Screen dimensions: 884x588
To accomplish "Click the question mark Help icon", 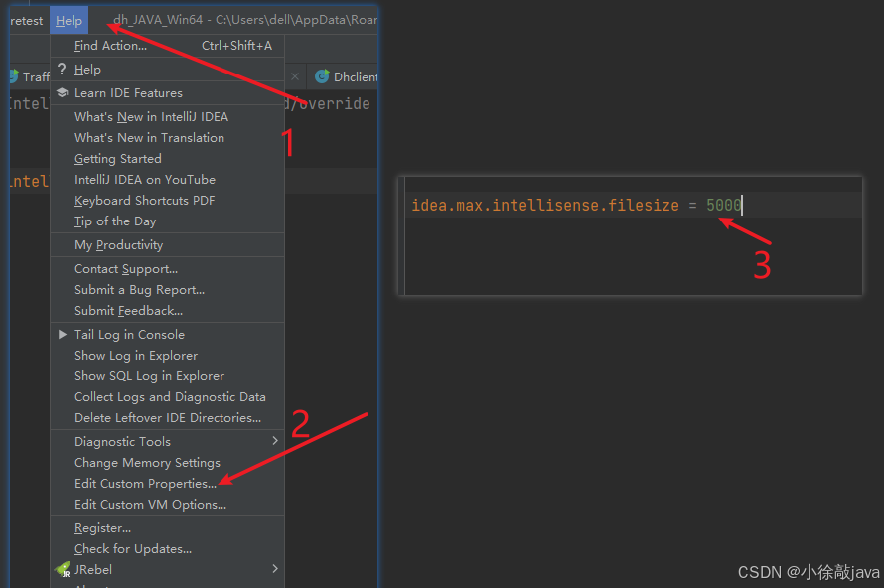I will point(62,69).
